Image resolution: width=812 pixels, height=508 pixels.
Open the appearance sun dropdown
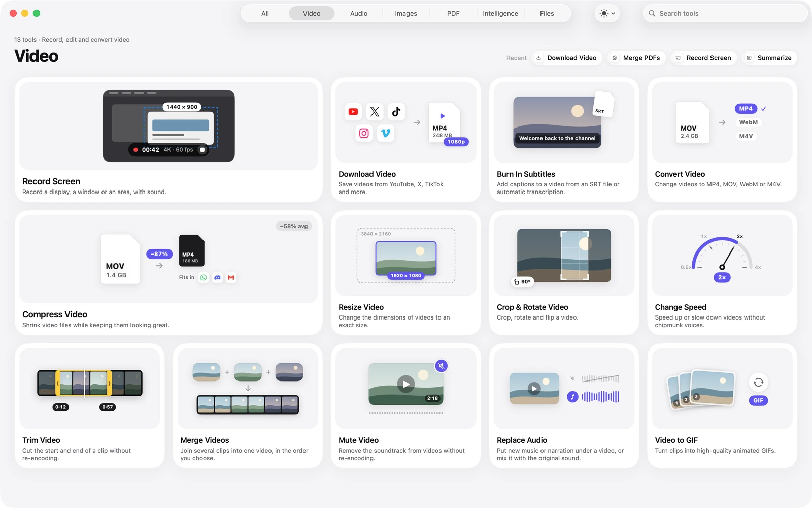(x=607, y=13)
